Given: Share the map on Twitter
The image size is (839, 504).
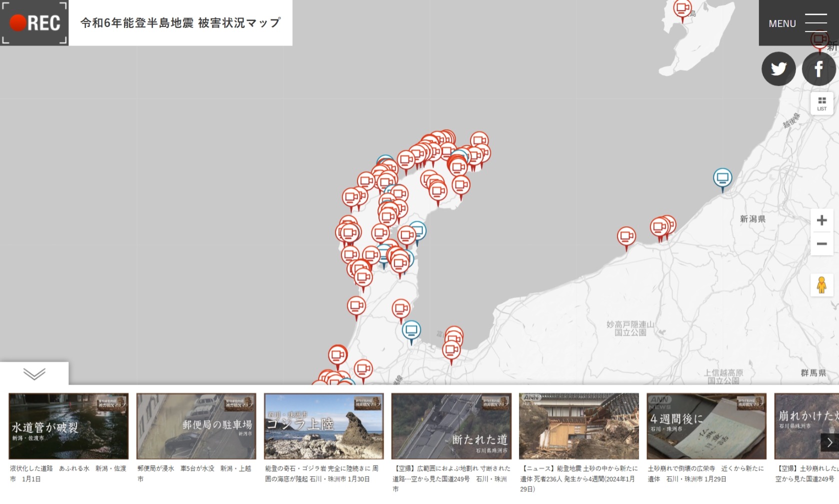Looking at the screenshot, I should [x=778, y=68].
